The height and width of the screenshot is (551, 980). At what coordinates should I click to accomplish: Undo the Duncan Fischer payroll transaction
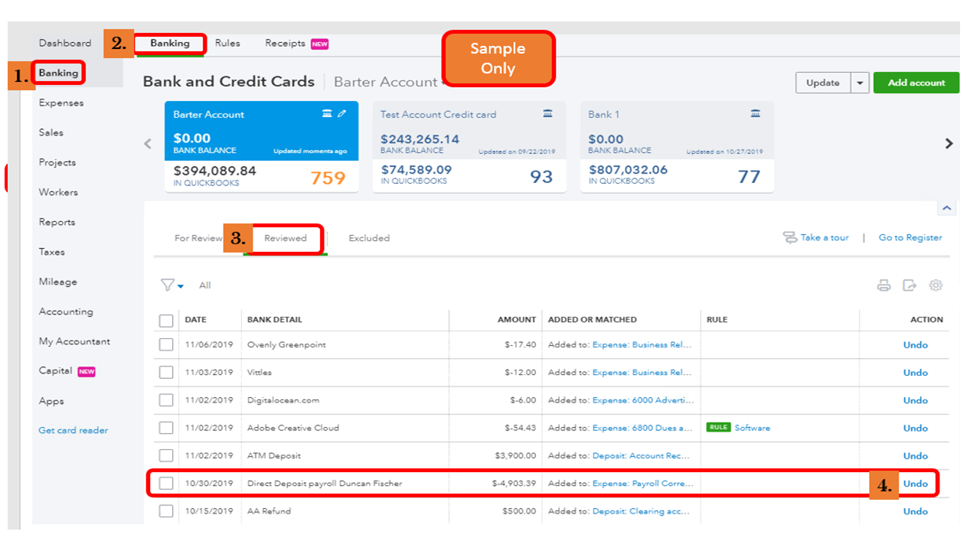tap(915, 483)
